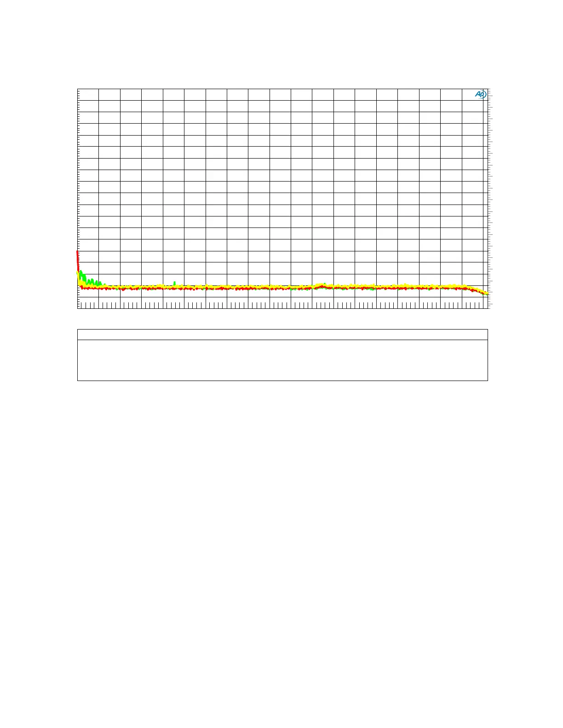563x728 pixels.
Task: Click the AP logo on the graph
Action: pyautogui.click(x=481, y=94)
